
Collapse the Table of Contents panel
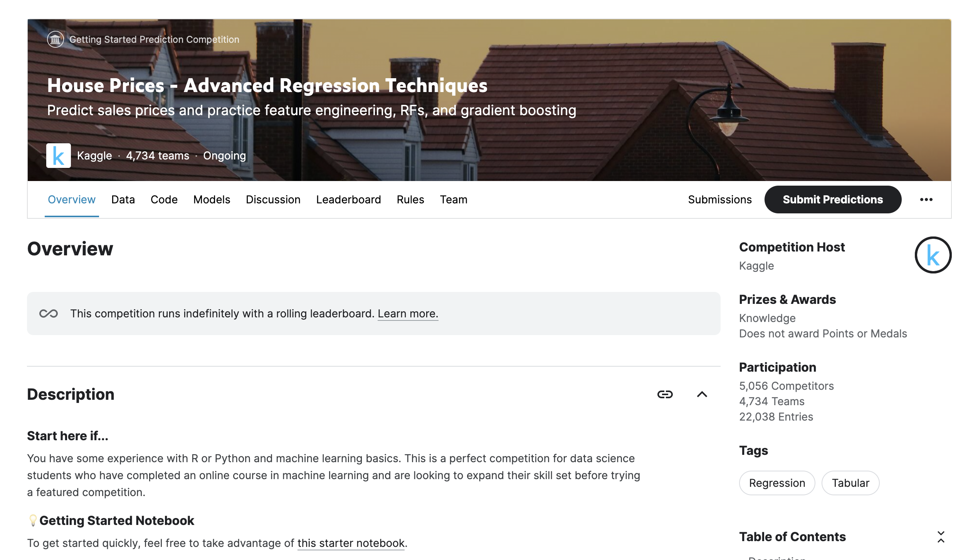(x=941, y=537)
